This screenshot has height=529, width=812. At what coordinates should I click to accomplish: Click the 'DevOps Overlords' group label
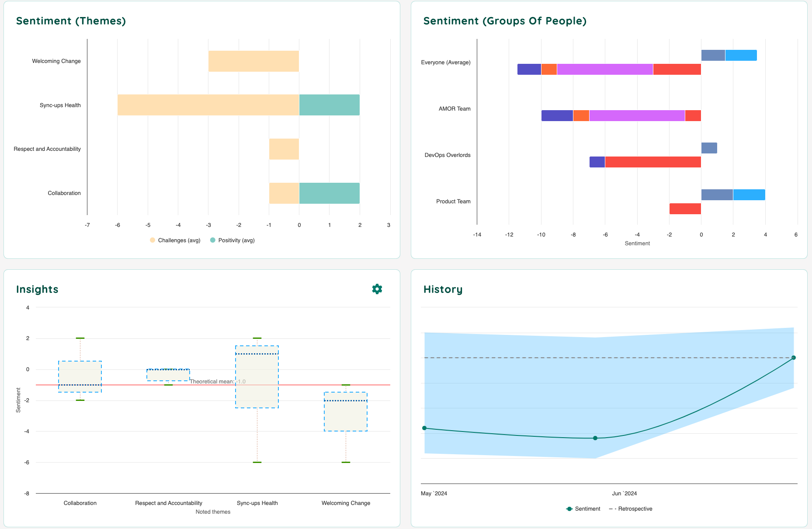click(448, 155)
